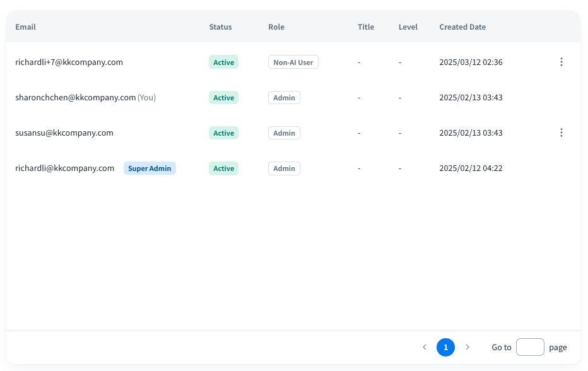This screenshot has width=588, height=371.
Task: Click the Level column header
Action: point(408,27)
